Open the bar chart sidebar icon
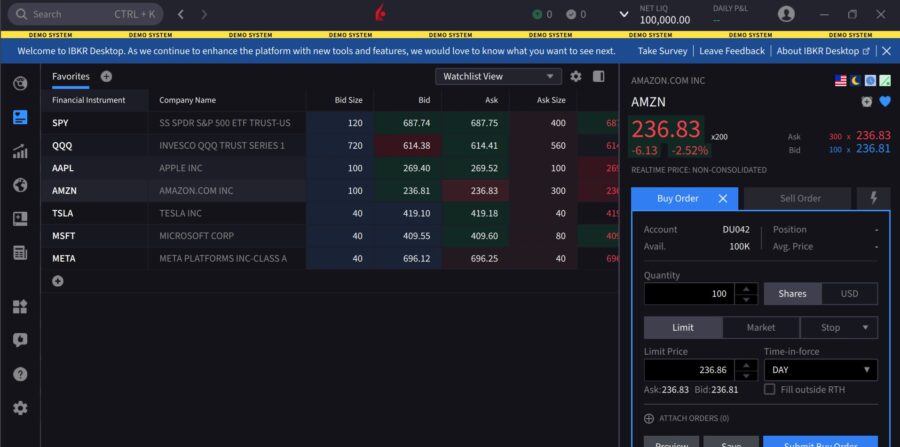Image resolution: width=900 pixels, height=447 pixels. coord(20,151)
